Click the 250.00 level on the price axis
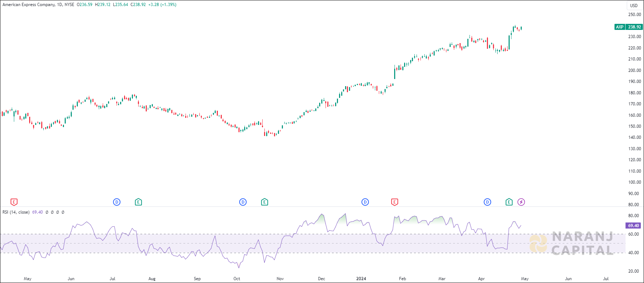Image resolution: width=644 pixels, height=283 pixels. pyautogui.click(x=634, y=15)
